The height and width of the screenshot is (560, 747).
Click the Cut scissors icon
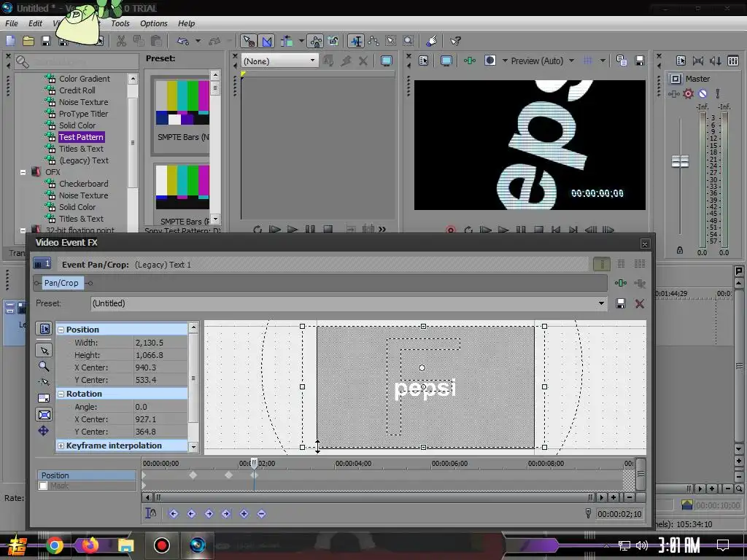pos(122,41)
